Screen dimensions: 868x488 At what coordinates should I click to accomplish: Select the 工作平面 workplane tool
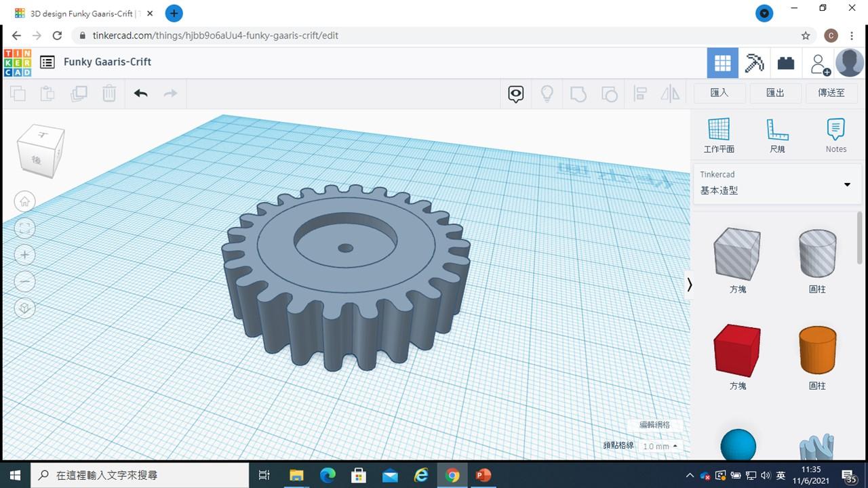(719, 135)
